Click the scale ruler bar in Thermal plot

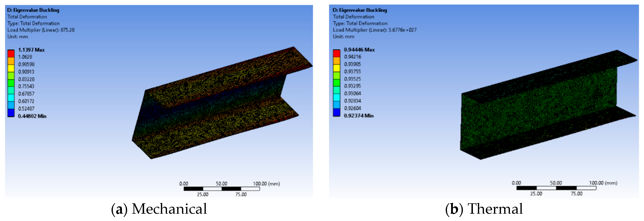556,188
